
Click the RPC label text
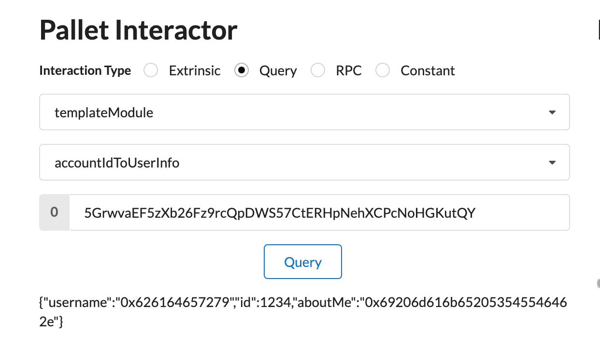coord(349,70)
